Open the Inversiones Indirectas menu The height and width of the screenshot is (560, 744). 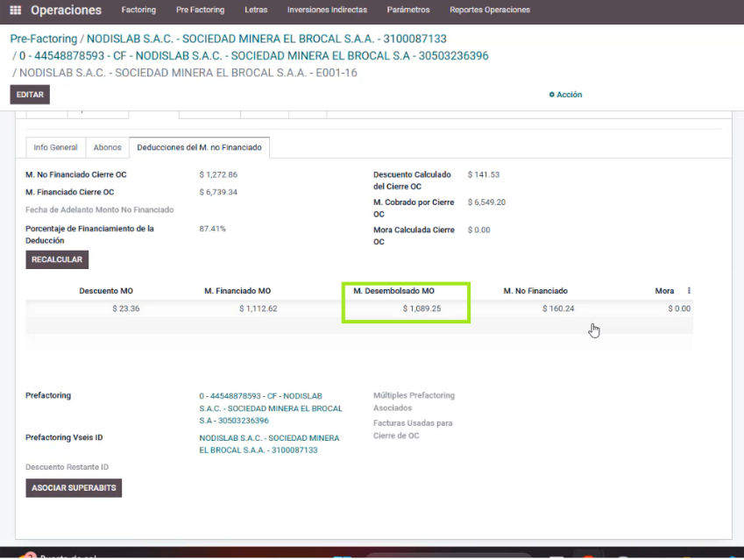click(x=327, y=11)
